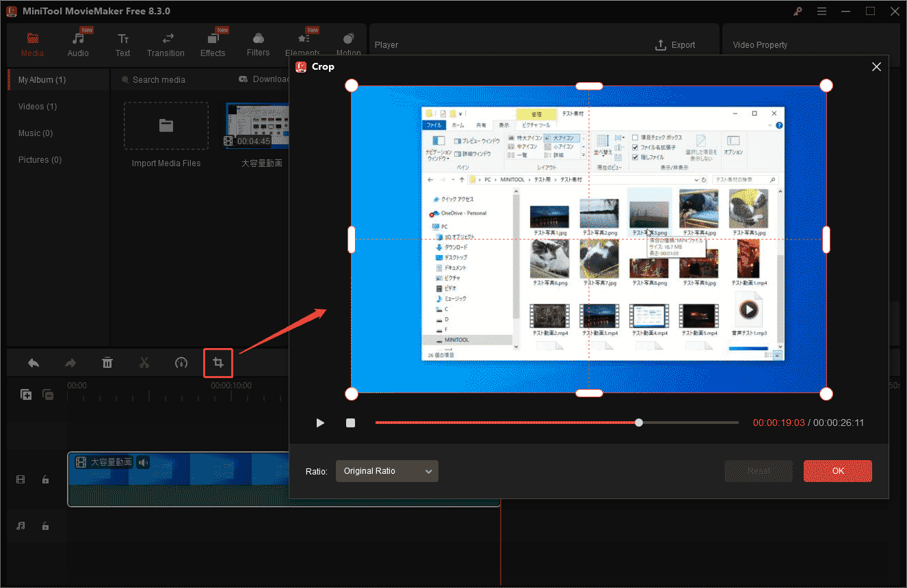Click the Player panel label
Image resolution: width=907 pixels, height=588 pixels.
[x=386, y=45]
